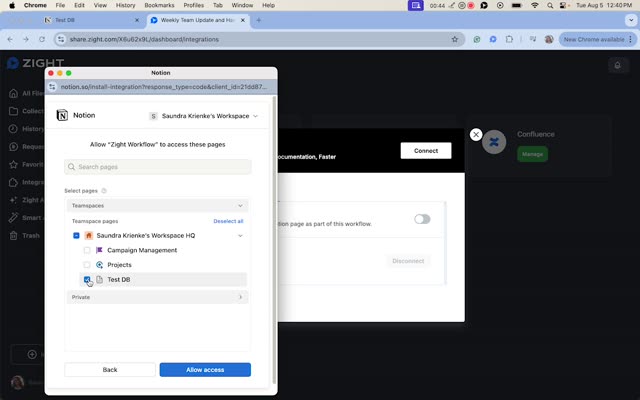Open the Profiles menu
Screen dimensions: 640x400
[193, 5]
